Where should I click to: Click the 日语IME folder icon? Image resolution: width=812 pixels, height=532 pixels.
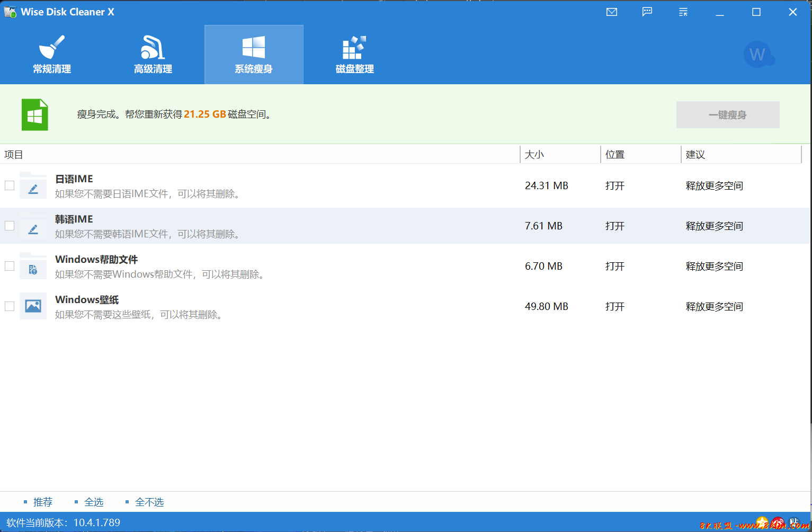(x=33, y=185)
